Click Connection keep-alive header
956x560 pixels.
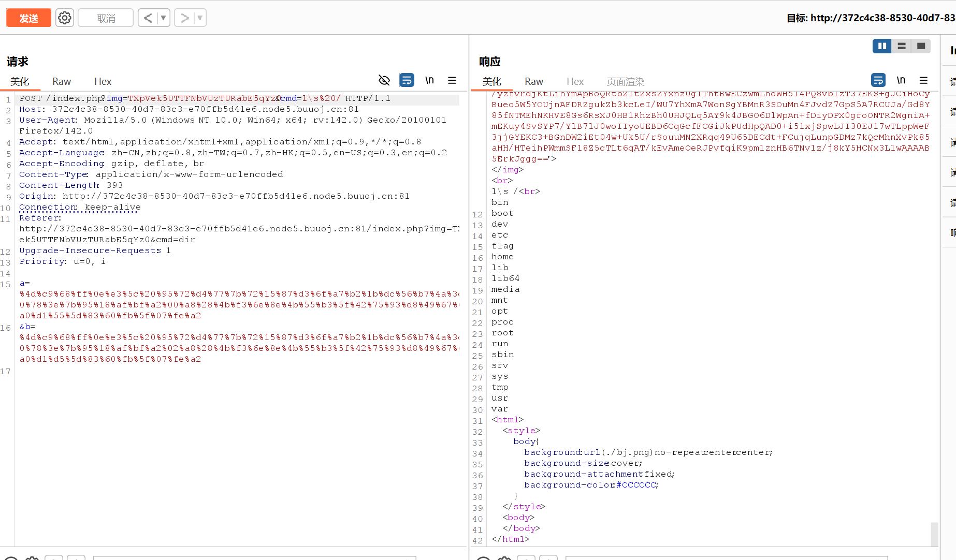(x=80, y=207)
